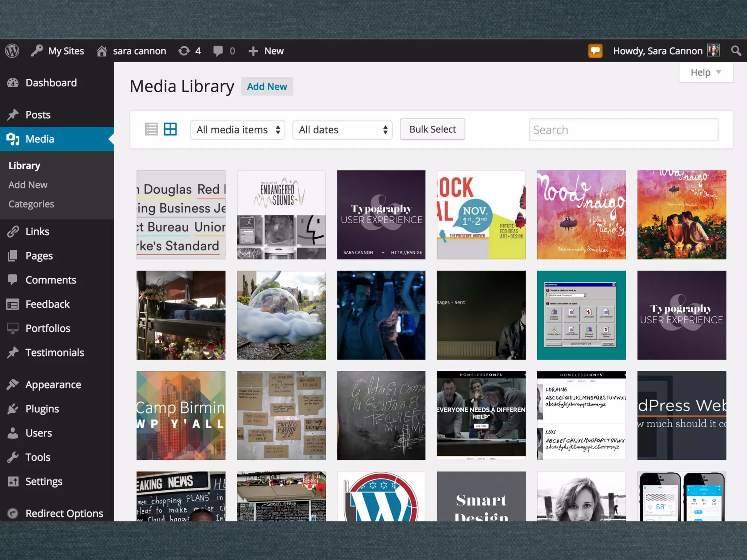Select the Endangered Sounds thumbnail
Image resolution: width=747 pixels, height=560 pixels.
point(281,215)
